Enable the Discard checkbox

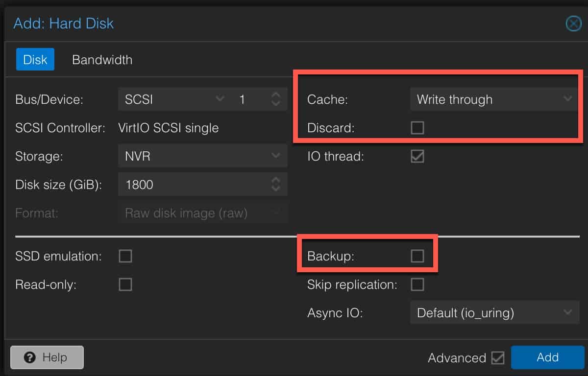[x=417, y=128]
